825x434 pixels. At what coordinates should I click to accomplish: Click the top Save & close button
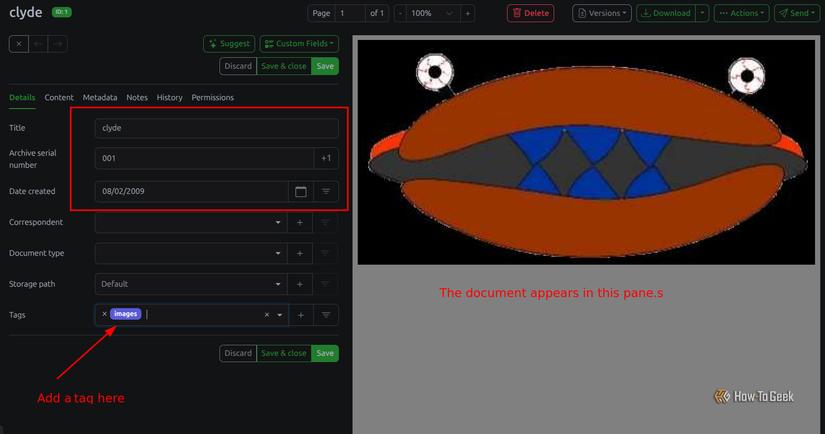284,66
